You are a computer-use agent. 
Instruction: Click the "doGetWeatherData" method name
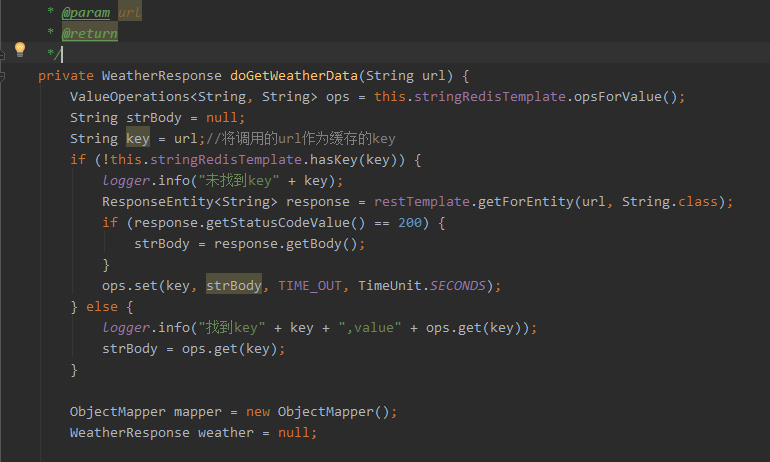click(294, 76)
